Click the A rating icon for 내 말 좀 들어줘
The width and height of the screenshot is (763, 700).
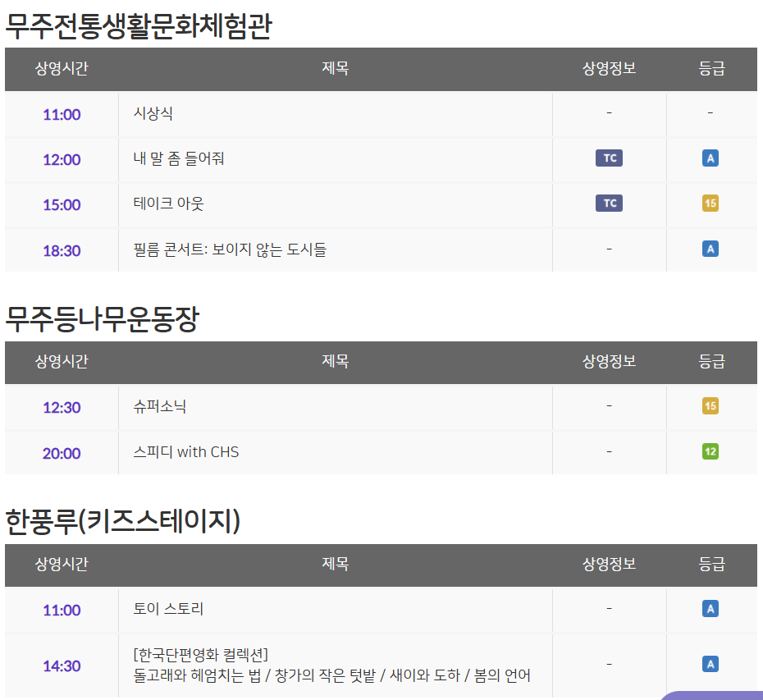pos(710,158)
